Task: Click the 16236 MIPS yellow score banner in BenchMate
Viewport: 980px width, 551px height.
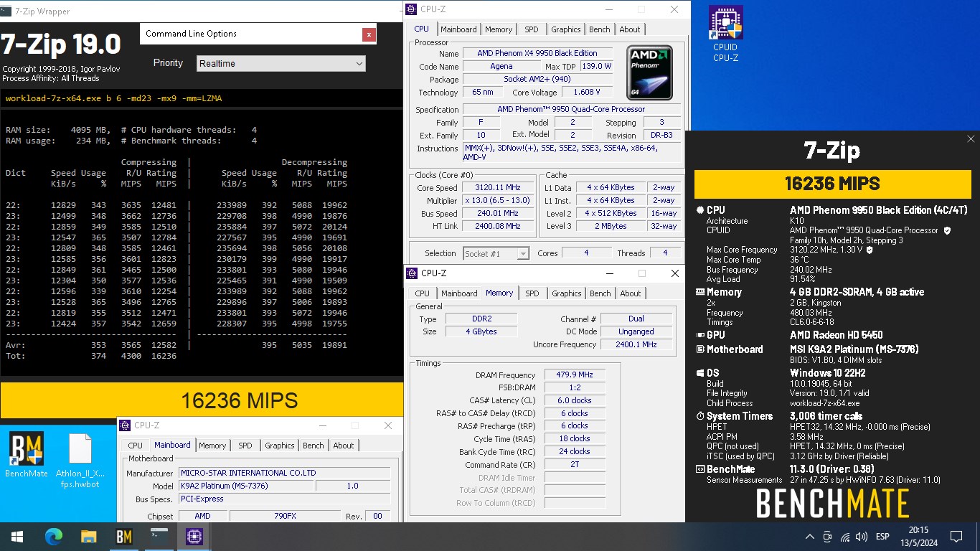Action: [832, 184]
